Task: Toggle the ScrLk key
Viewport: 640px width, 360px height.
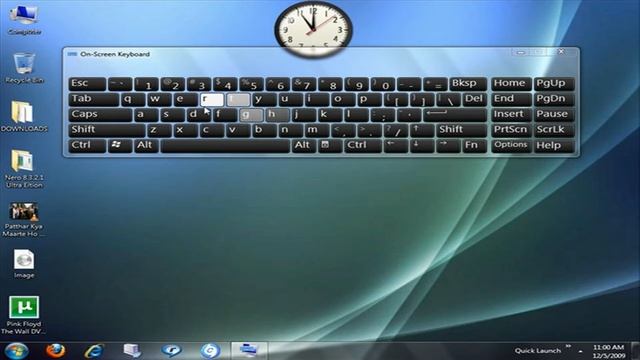Action: [x=554, y=130]
